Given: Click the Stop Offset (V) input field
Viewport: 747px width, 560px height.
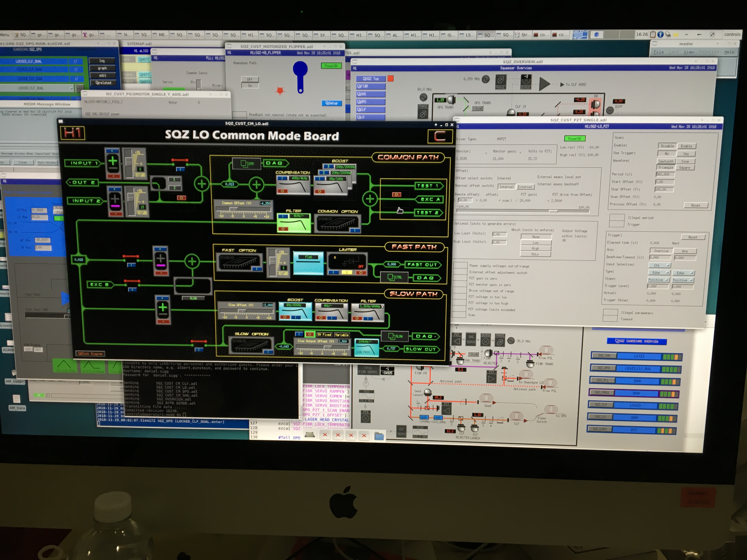Looking at the screenshot, I should coord(664,189).
